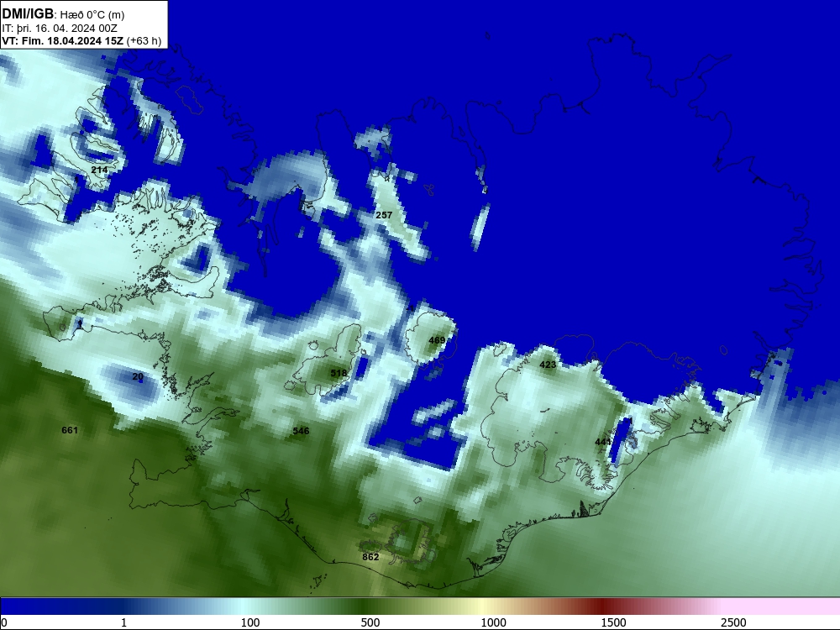Click the 500 mark on color scale
Screen dimensions: 840x630
[x=370, y=622]
